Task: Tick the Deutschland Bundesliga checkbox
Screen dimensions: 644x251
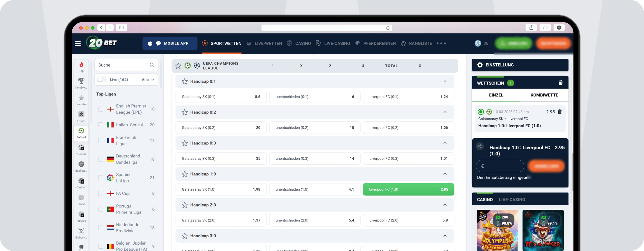Action: tap(101, 159)
